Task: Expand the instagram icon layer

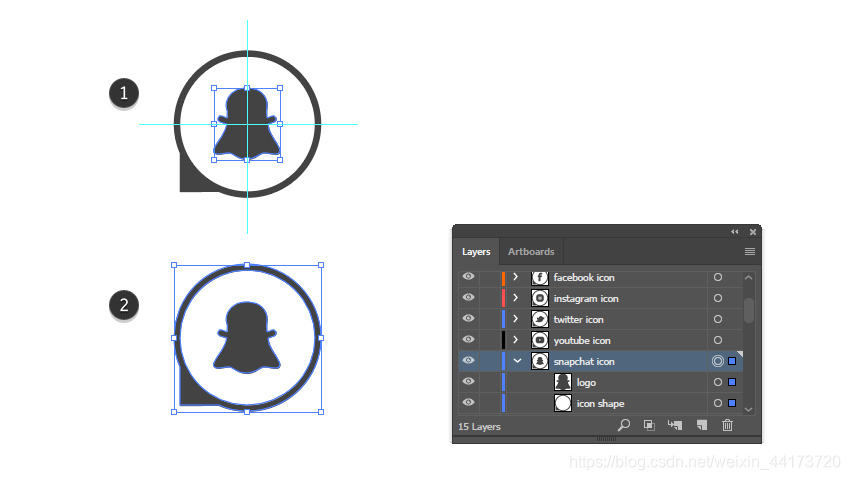Action: click(x=516, y=298)
